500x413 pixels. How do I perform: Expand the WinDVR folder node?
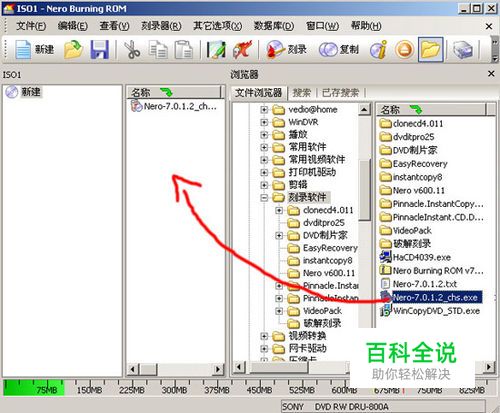(x=264, y=122)
